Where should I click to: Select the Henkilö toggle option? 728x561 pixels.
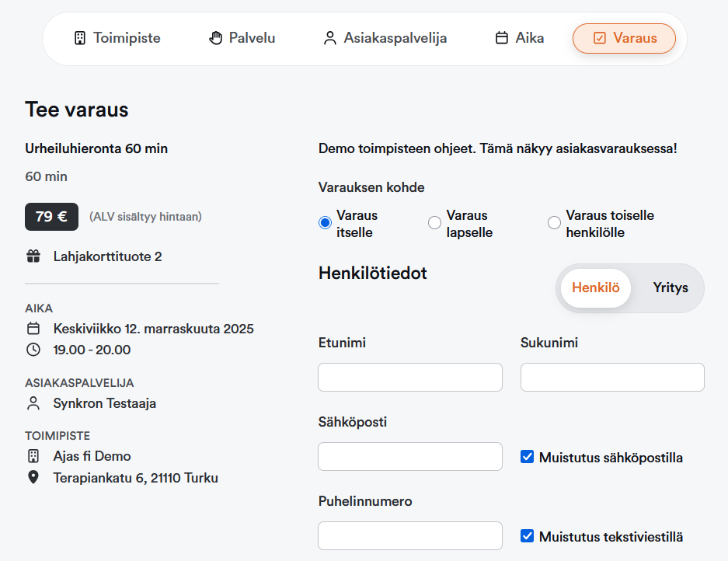[596, 288]
